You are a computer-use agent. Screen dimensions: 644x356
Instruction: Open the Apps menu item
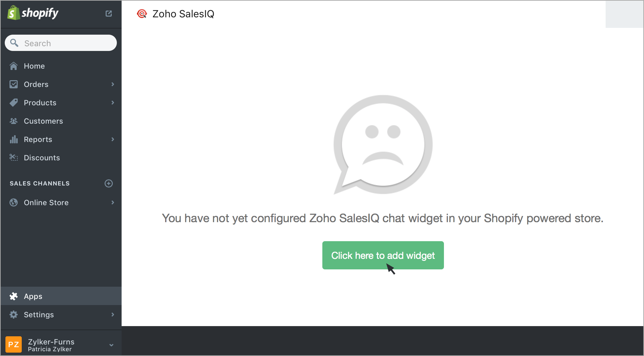(x=61, y=296)
